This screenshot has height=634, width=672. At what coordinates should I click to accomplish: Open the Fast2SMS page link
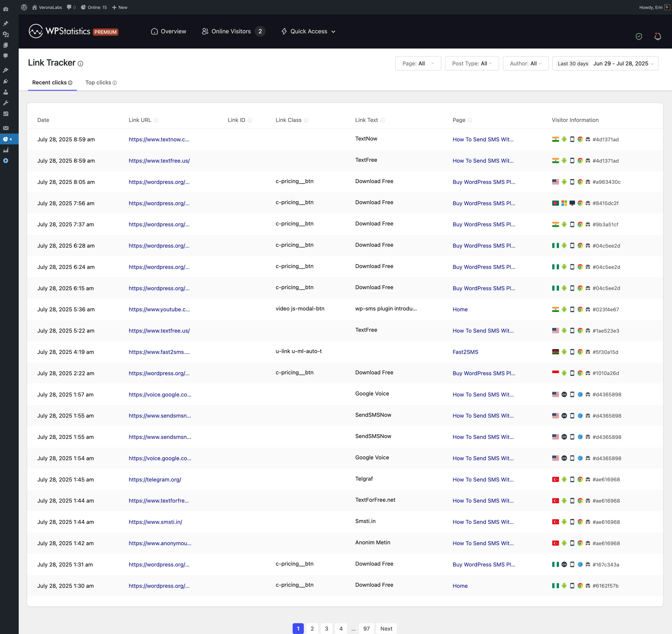[x=465, y=352]
